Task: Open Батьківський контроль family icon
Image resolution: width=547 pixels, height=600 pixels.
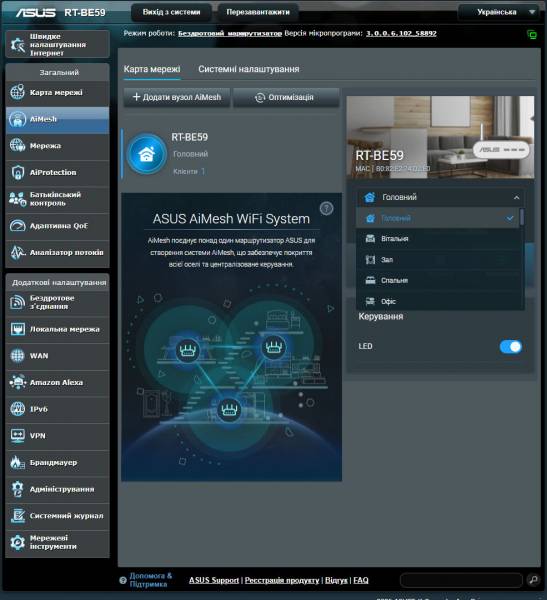Action: point(18,199)
